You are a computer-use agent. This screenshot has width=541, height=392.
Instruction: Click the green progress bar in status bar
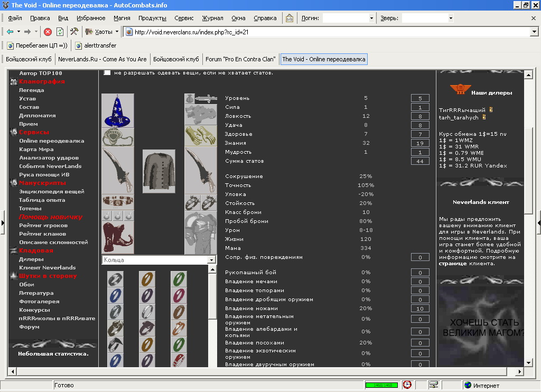(x=381, y=385)
